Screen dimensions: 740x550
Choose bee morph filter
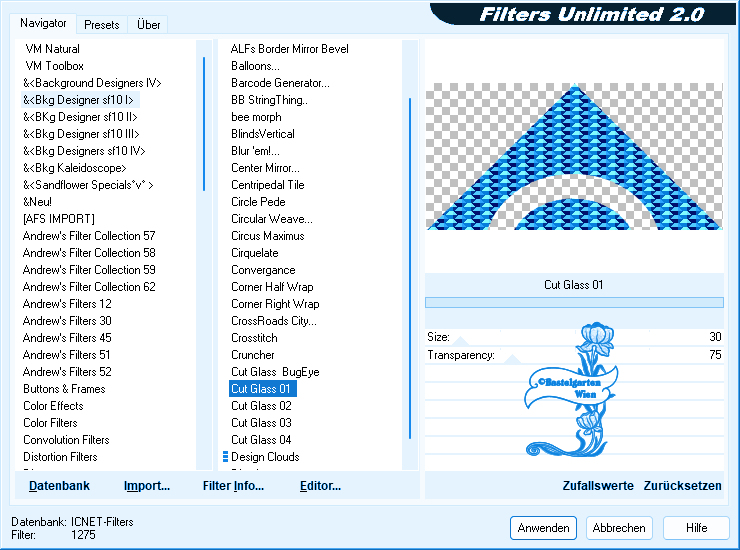(256, 117)
